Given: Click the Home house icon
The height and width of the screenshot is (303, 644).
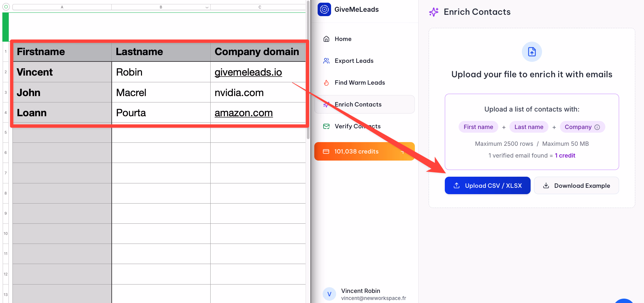Looking at the screenshot, I should pyautogui.click(x=326, y=39).
